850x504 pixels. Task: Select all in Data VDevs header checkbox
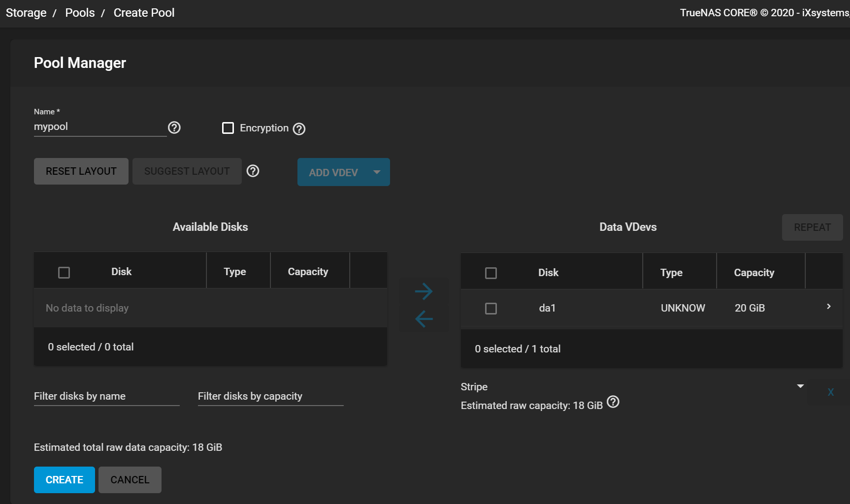491,273
